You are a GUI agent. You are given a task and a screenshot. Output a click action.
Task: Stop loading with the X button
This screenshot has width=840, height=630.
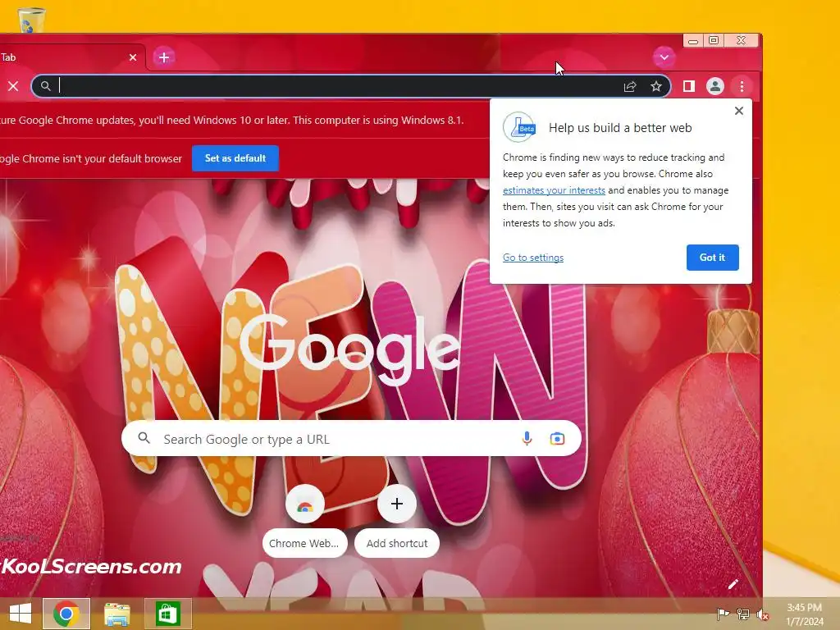pos(13,86)
